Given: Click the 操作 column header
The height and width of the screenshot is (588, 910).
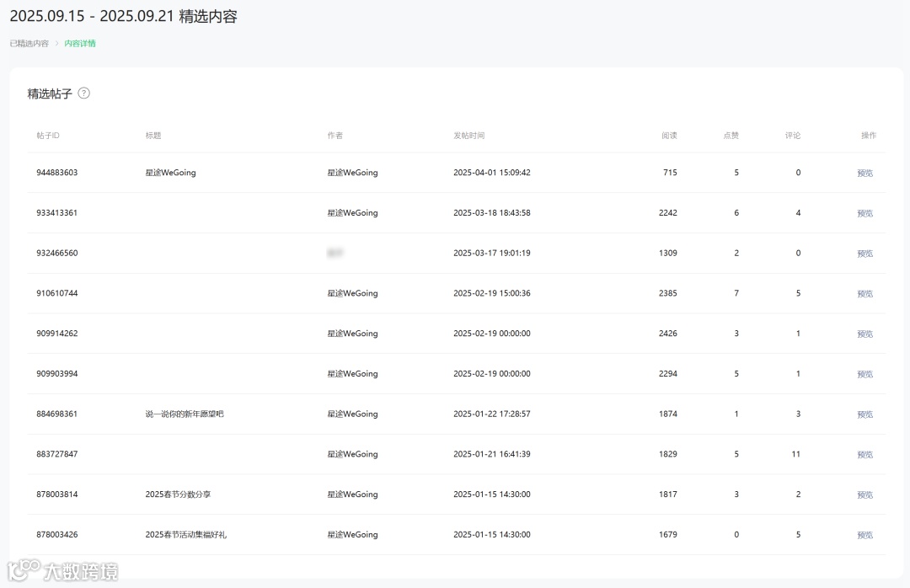Looking at the screenshot, I should pyautogui.click(x=868, y=136).
